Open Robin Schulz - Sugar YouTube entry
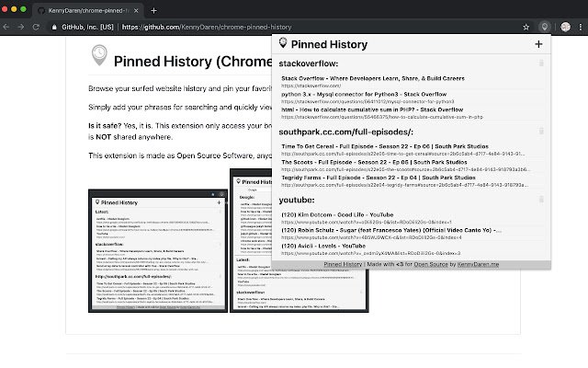 [x=391, y=230]
